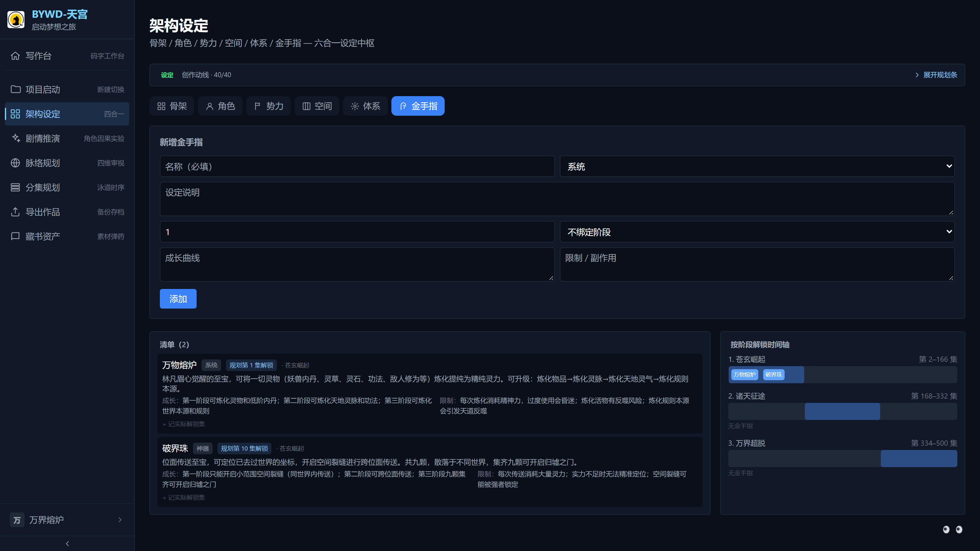Click the 添加 button
The width and height of the screenshot is (980, 551).
tap(178, 299)
